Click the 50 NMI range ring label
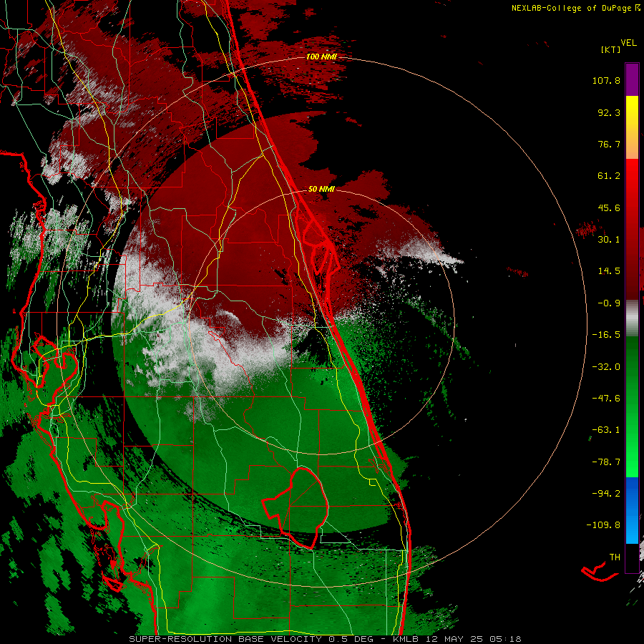 tap(321, 189)
